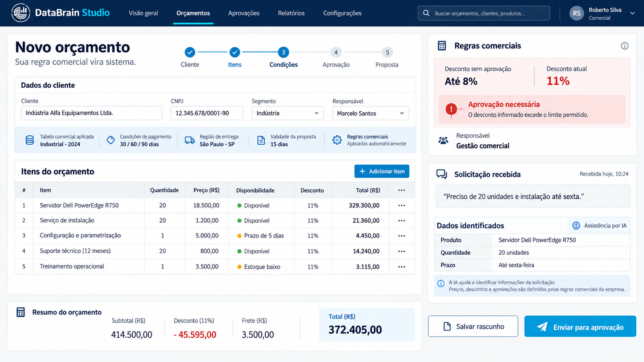The width and height of the screenshot is (644, 362).
Task: Click the search magnifier icon
Action: pos(426,13)
